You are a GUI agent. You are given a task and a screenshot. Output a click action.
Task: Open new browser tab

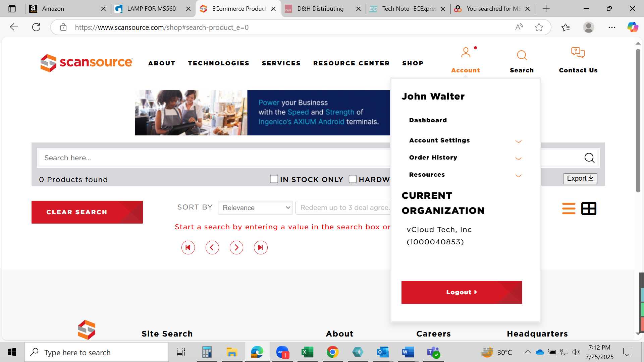pyautogui.click(x=546, y=9)
